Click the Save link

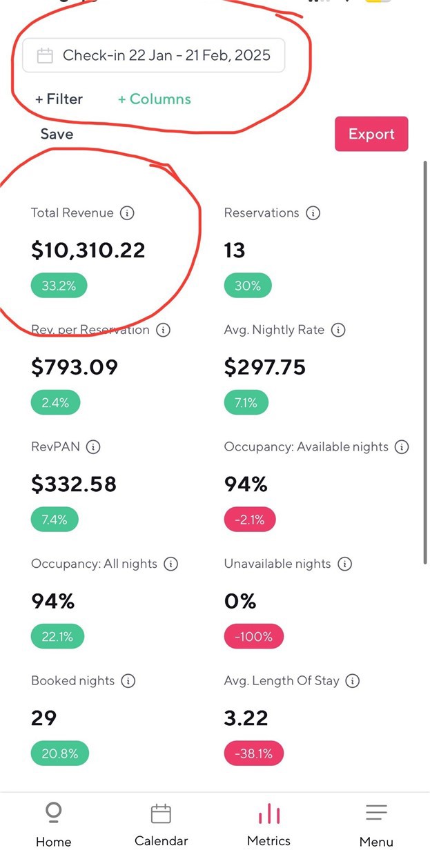pyautogui.click(x=57, y=135)
